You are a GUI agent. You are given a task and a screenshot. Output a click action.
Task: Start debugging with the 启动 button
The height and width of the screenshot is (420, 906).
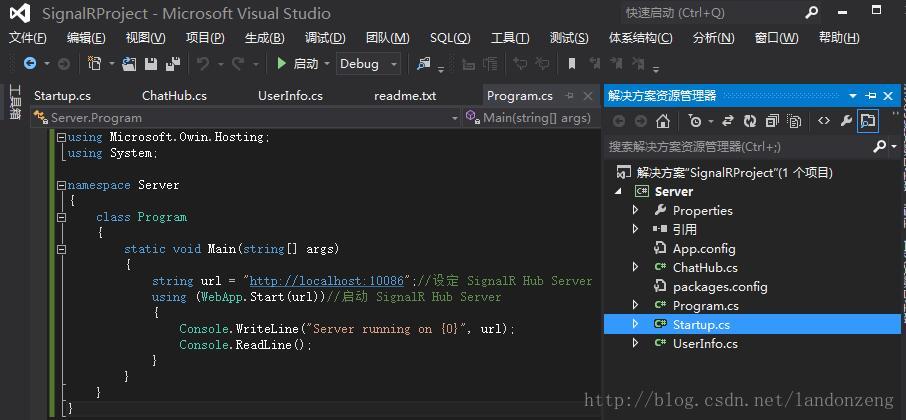point(297,64)
